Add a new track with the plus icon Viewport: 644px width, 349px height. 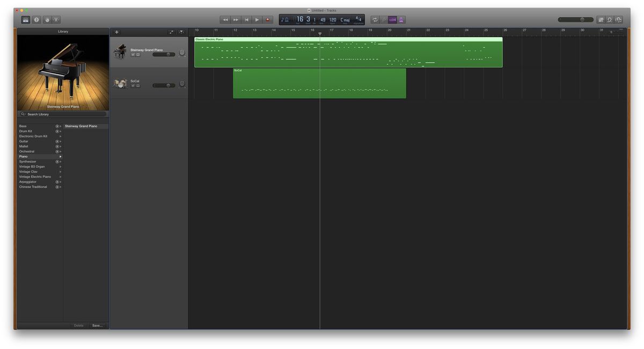pyautogui.click(x=116, y=32)
